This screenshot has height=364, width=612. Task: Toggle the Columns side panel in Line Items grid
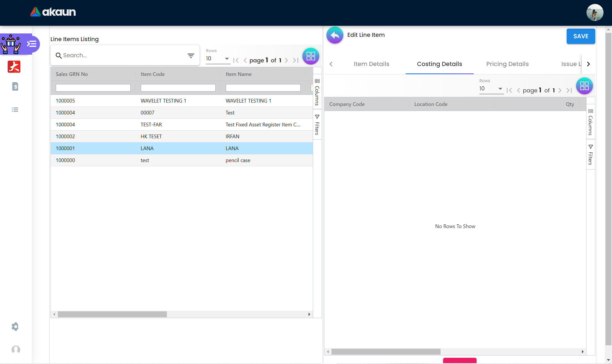pyautogui.click(x=317, y=92)
